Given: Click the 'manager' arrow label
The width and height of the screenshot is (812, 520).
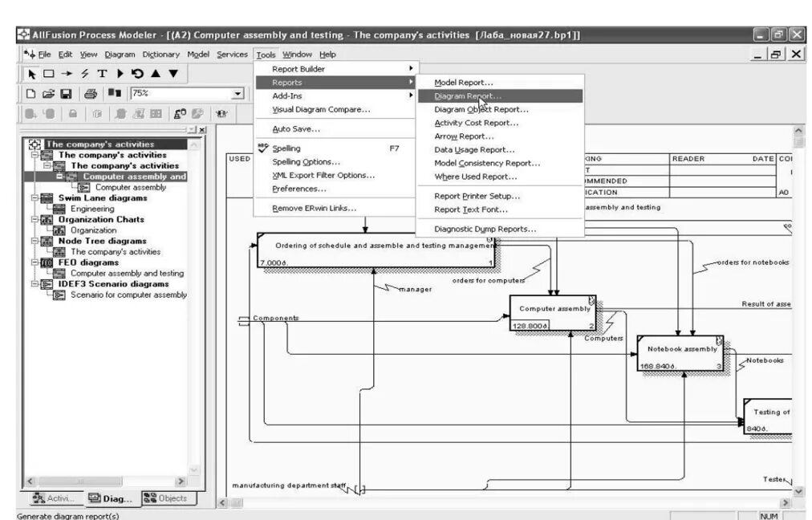Looking at the screenshot, I should click(416, 290).
